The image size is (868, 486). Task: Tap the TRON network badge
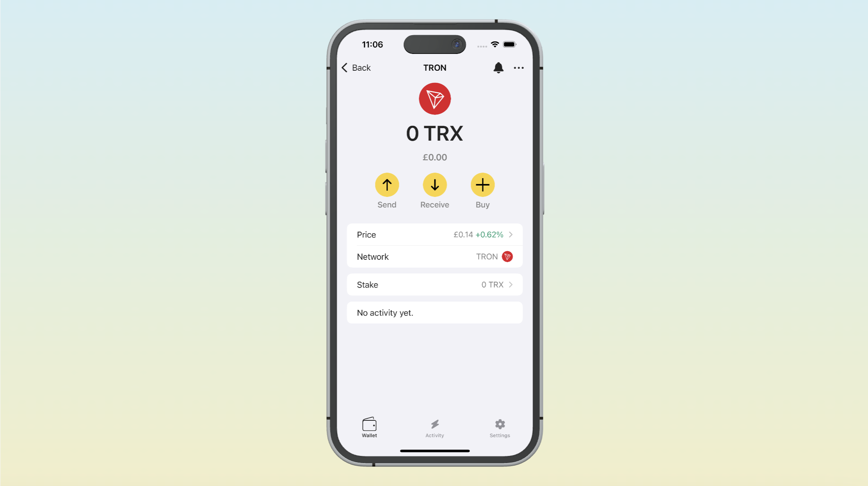point(508,257)
